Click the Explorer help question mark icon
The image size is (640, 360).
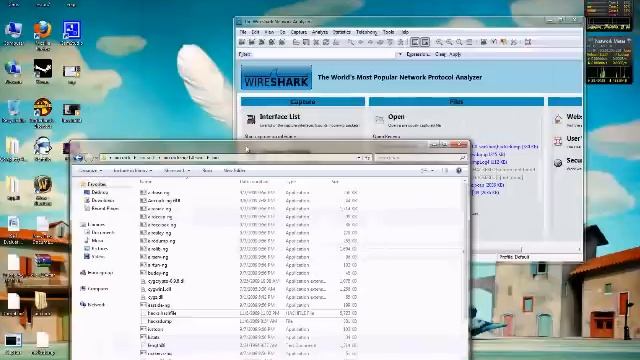[x=459, y=171]
